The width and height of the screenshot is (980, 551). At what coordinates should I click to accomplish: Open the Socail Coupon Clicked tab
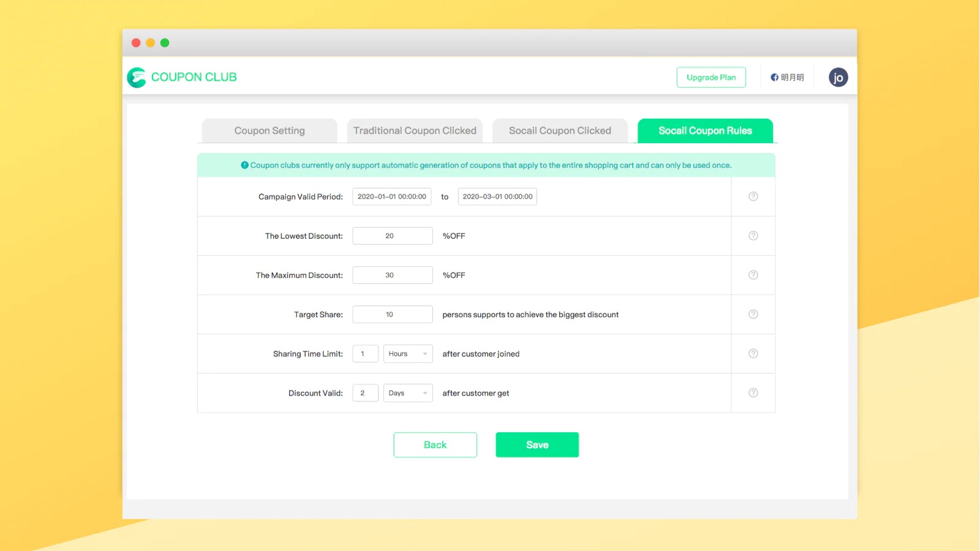pos(560,130)
